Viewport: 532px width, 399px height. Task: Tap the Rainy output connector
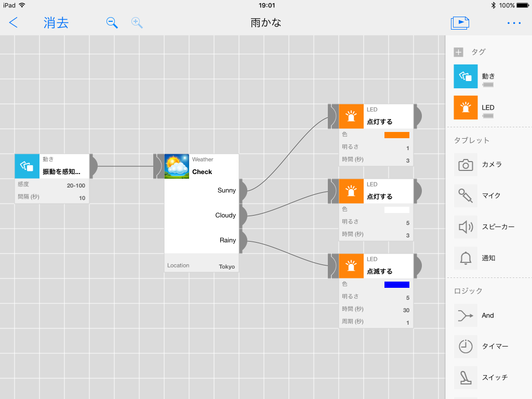pos(243,241)
